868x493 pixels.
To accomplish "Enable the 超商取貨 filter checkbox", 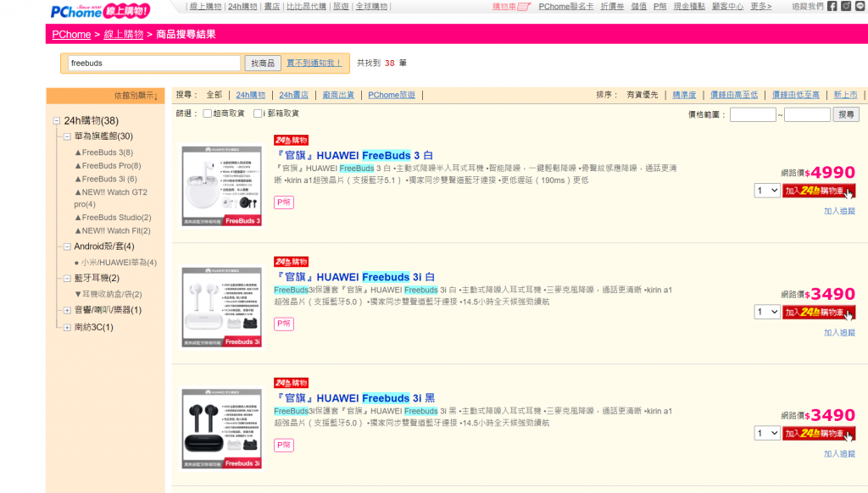I will pyautogui.click(x=207, y=114).
